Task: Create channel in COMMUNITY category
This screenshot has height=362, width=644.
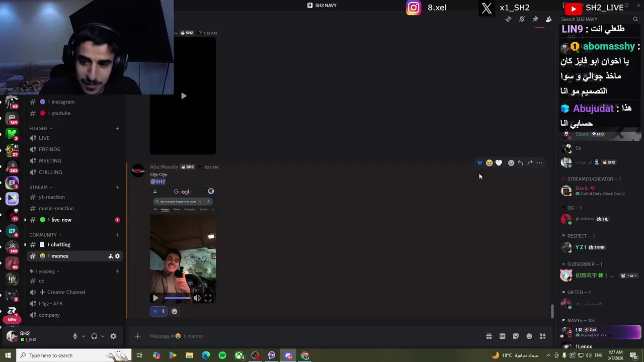Action: pos(117,235)
